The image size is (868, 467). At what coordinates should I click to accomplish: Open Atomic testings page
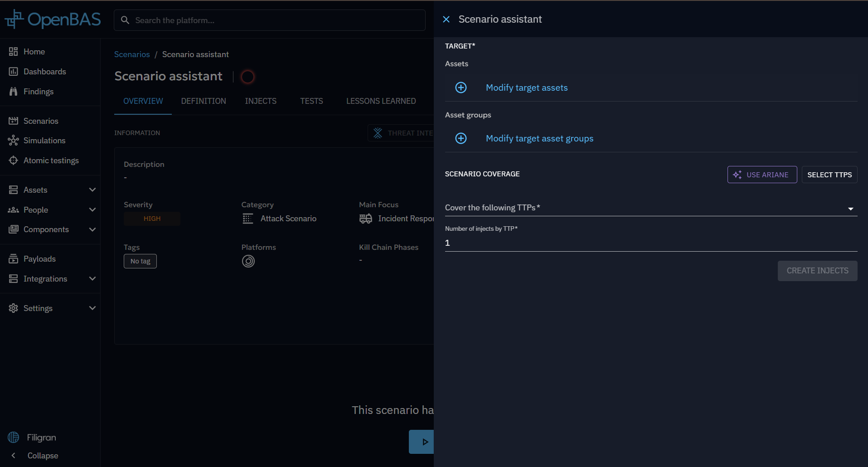click(x=51, y=161)
